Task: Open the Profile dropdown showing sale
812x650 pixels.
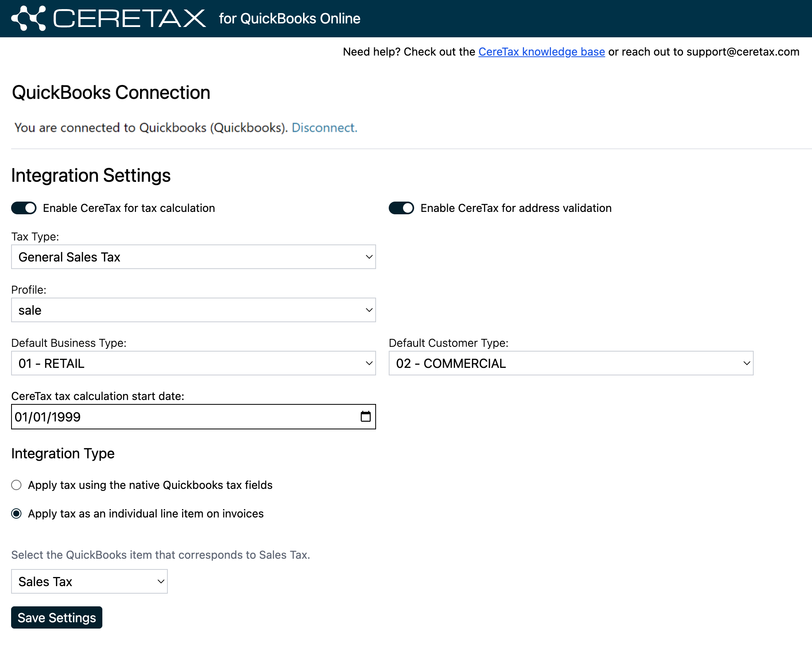Action: (194, 310)
